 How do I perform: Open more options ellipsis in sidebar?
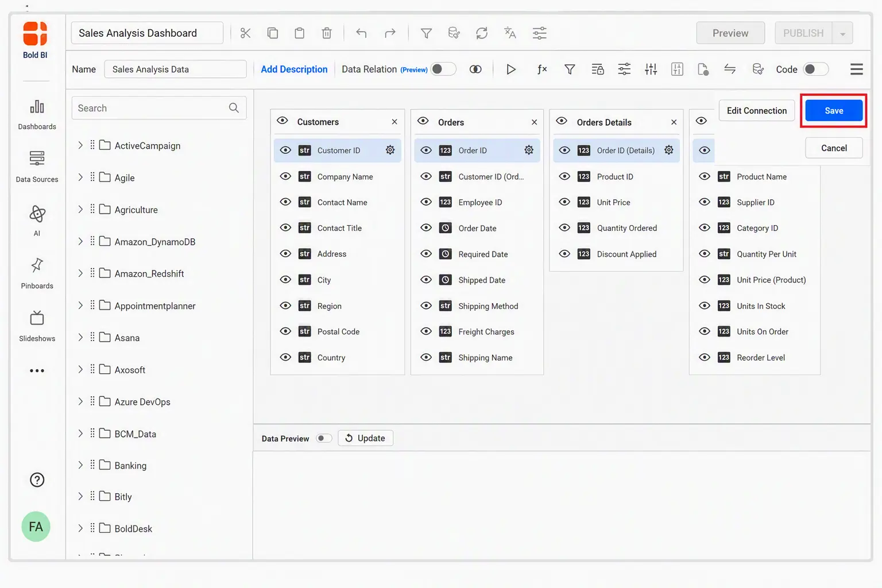coord(37,371)
